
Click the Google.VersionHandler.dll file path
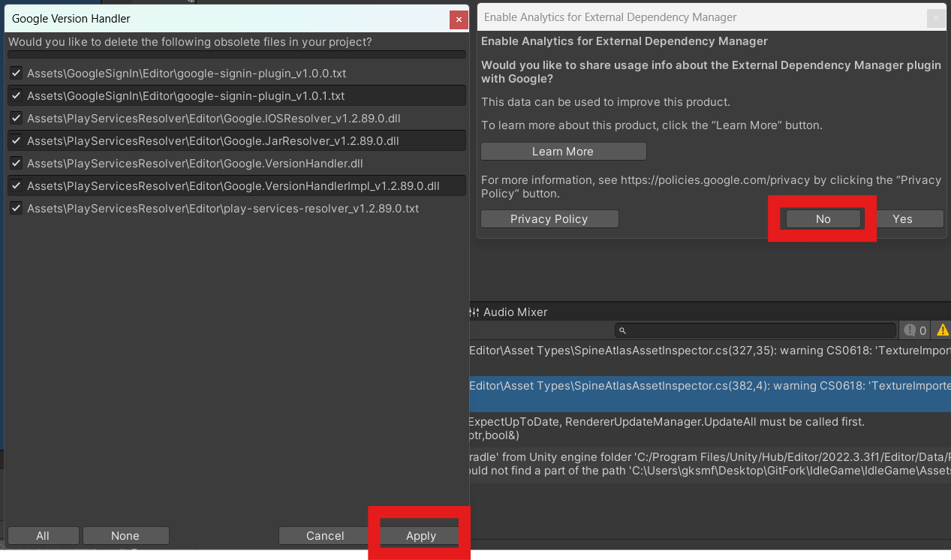[x=195, y=164]
